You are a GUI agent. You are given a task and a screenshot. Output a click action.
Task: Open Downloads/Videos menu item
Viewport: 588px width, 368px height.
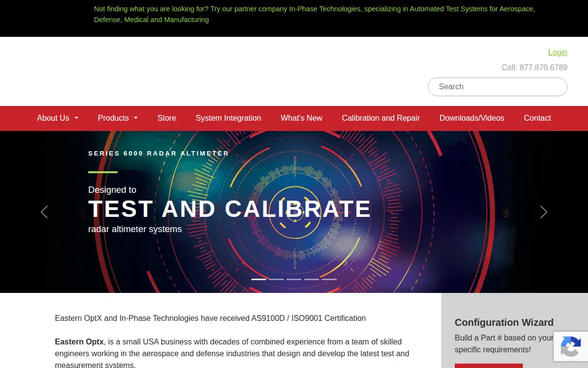pyautogui.click(x=472, y=118)
